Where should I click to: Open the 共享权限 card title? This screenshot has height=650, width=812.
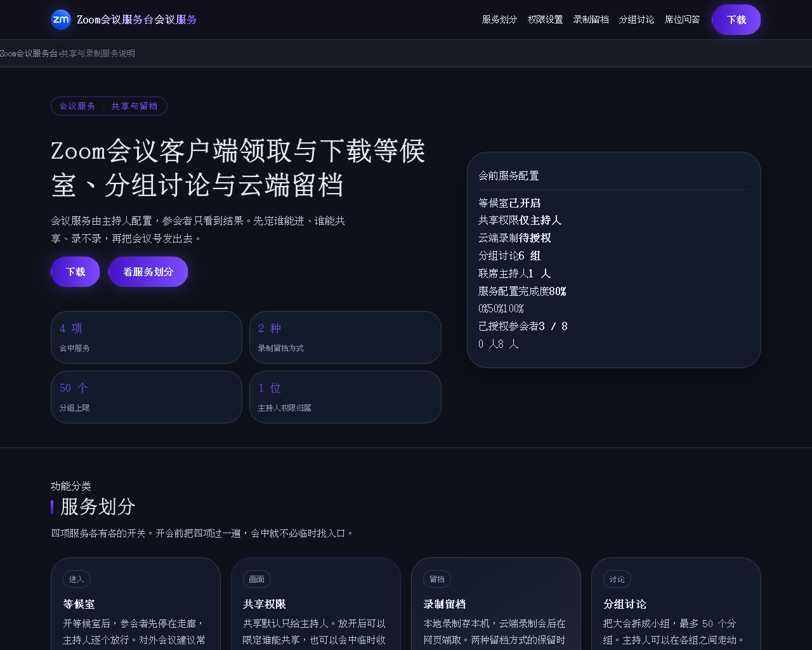pyautogui.click(x=265, y=604)
